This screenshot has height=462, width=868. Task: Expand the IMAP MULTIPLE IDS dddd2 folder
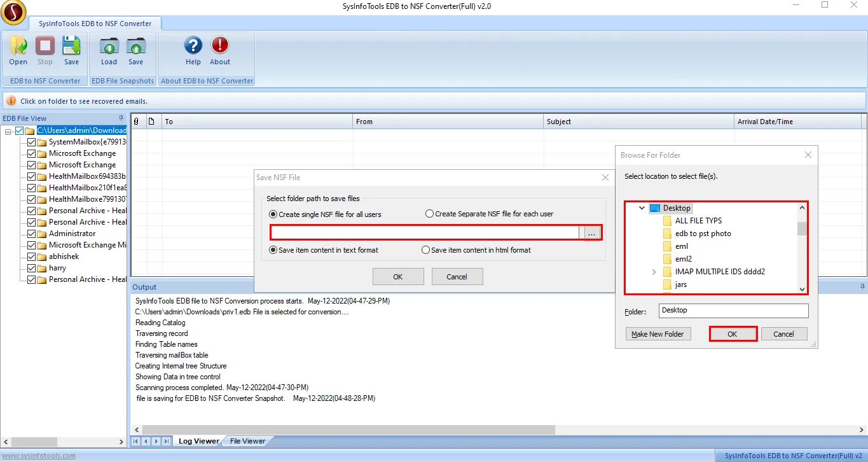coord(654,272)
